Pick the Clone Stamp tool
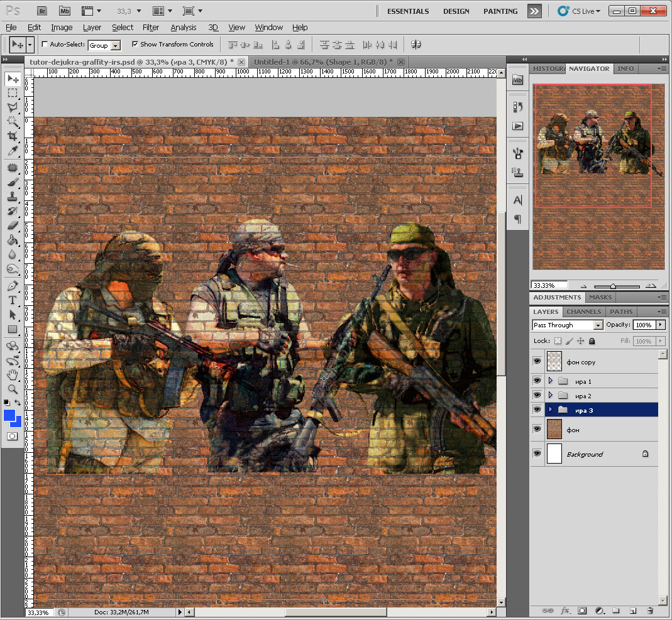The image size is (672, 620). pos(13,196)
